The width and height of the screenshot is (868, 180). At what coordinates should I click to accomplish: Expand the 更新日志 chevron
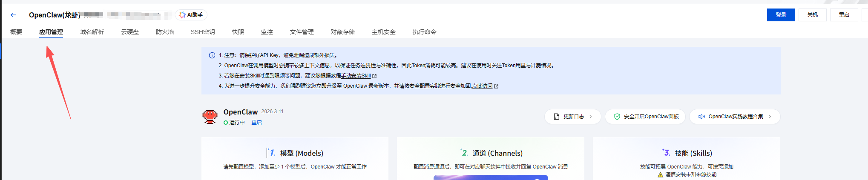coord(590,117)
